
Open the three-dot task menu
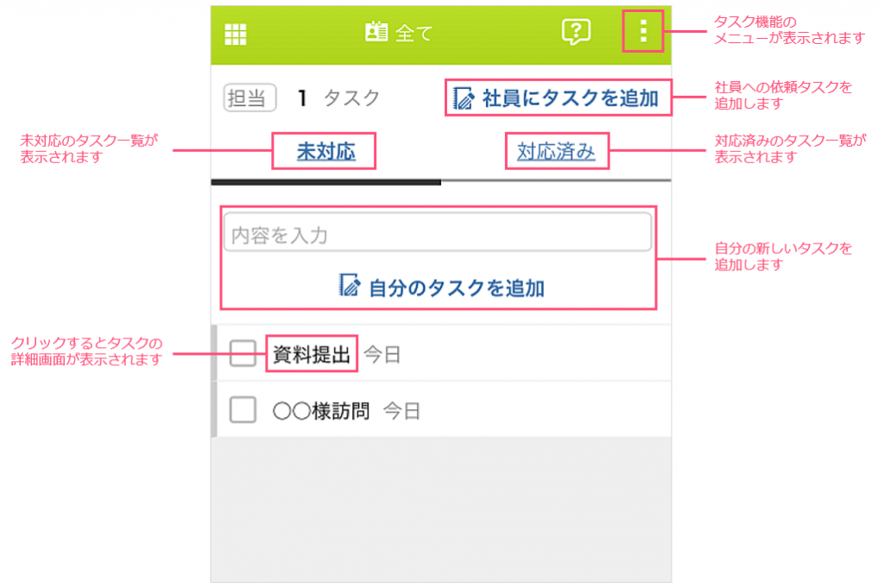click(x=643, y=31)
